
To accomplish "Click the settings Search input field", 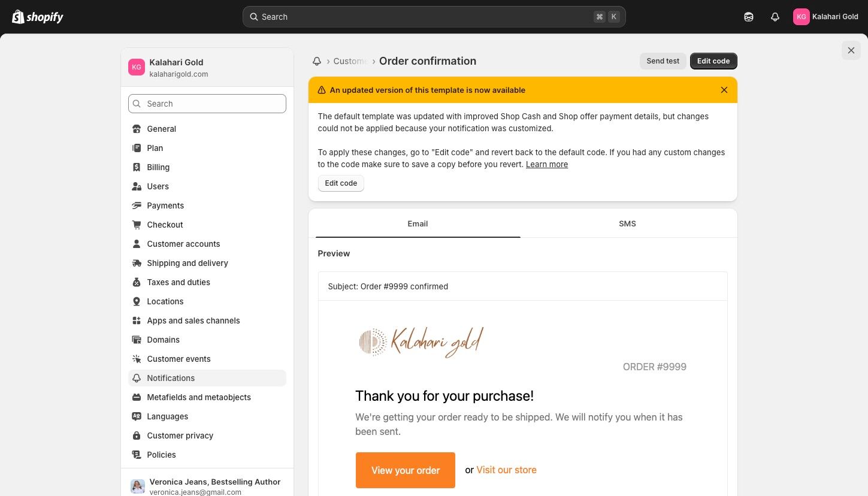I will click(207, 104).
